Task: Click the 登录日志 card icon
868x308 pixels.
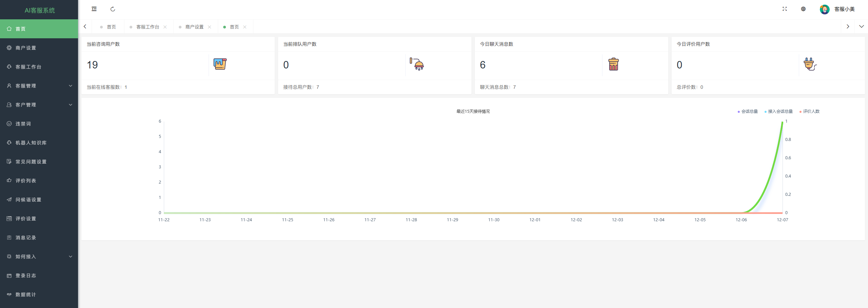Action: click(9, 275)
